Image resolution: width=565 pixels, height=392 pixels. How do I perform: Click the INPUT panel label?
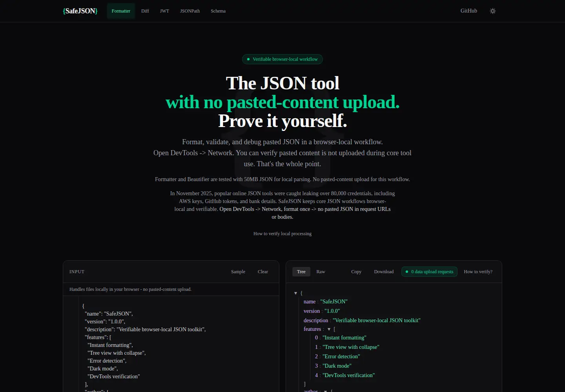(x=77, y=272)
